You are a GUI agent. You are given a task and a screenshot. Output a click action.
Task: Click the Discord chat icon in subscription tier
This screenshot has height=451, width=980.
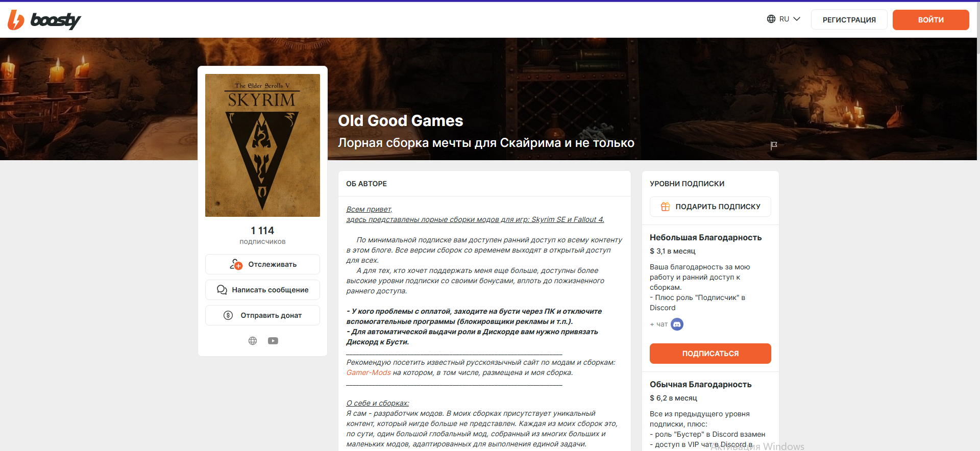tap(677, 324)
